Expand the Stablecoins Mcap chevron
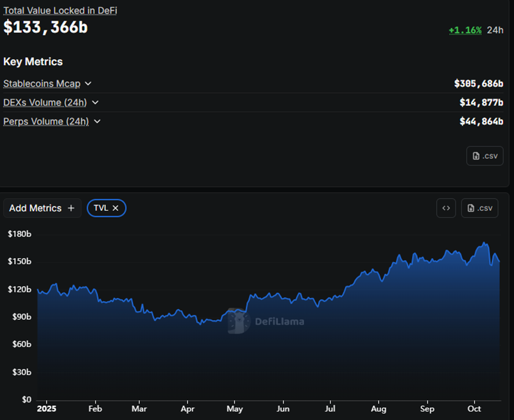514x420 pixels. click(88, 83)
